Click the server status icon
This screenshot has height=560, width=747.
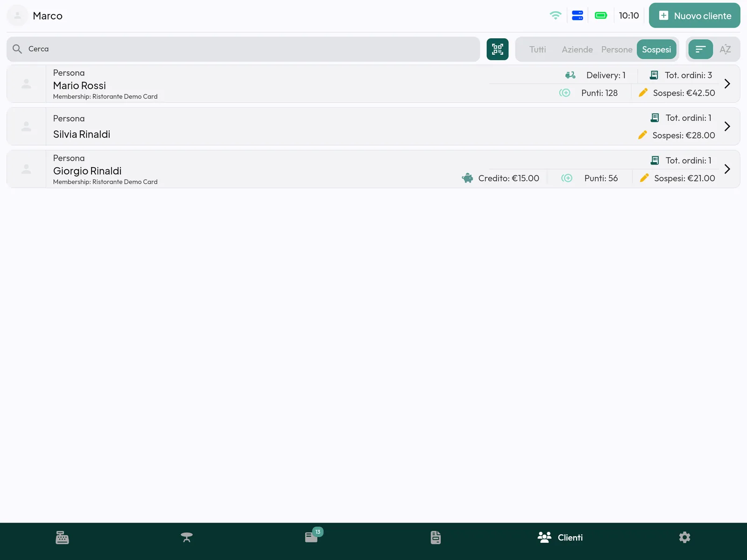(578, 15)
